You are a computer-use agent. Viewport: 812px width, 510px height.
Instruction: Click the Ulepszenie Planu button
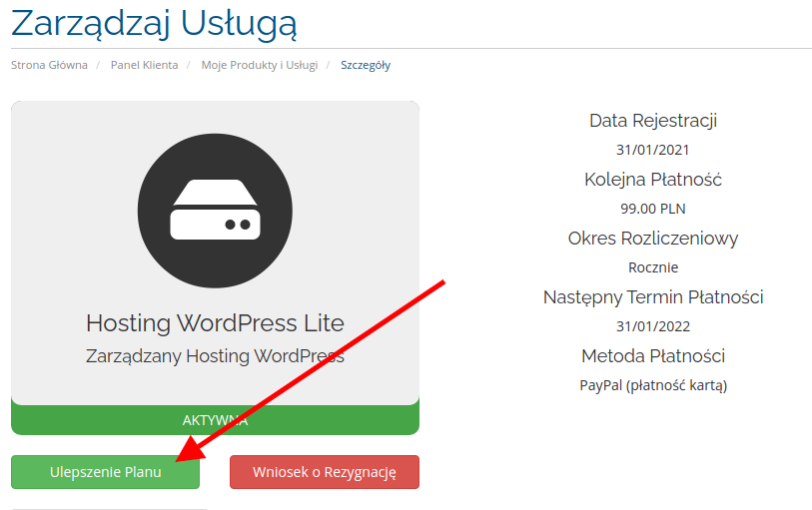point(105,472)
